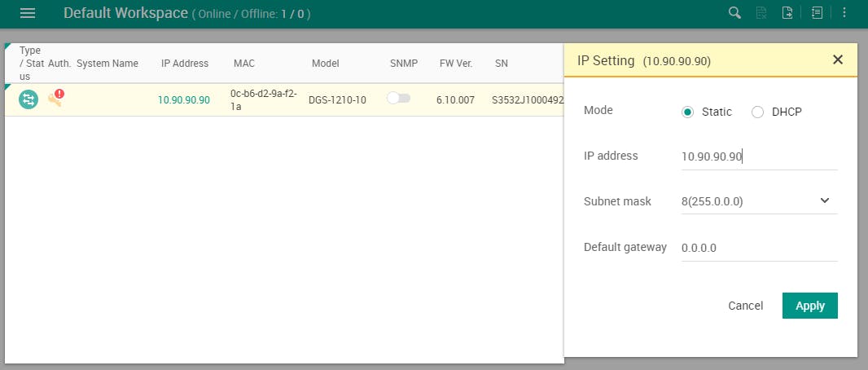Image resolution: width=868 pixels, height=370 pixels.
Task: Open the hamburger main menu
Action: tap(27, 13)
